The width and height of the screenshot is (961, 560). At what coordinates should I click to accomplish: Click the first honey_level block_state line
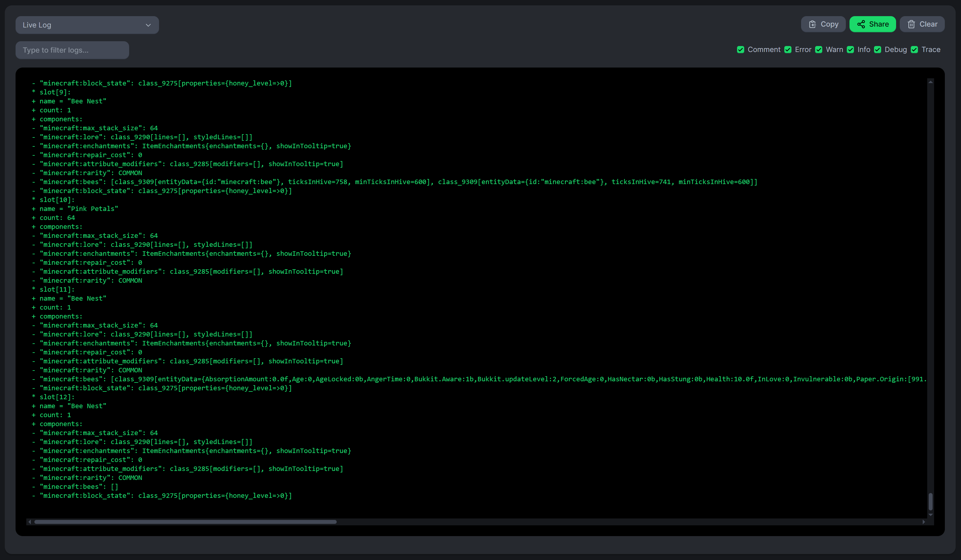pos(162,83)
